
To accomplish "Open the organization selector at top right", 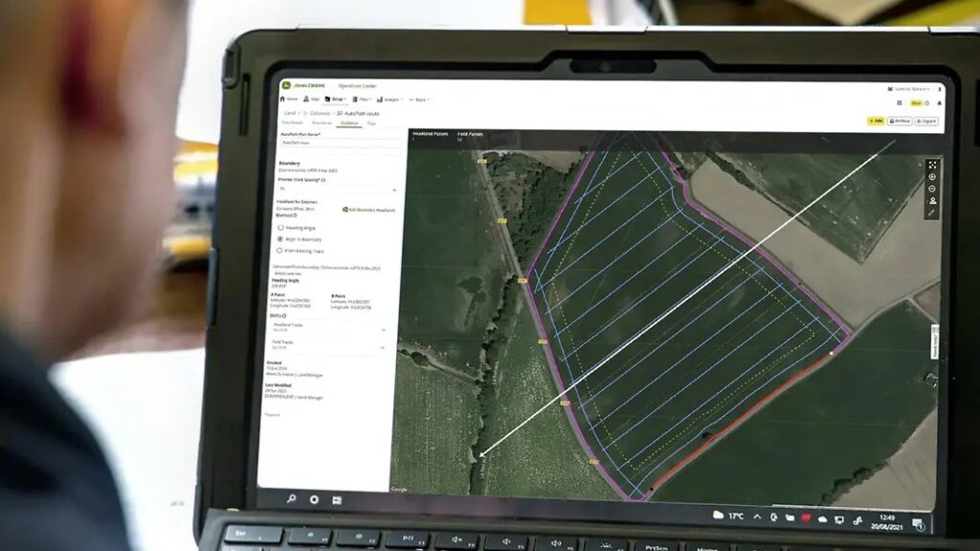I will coord(909,89).
